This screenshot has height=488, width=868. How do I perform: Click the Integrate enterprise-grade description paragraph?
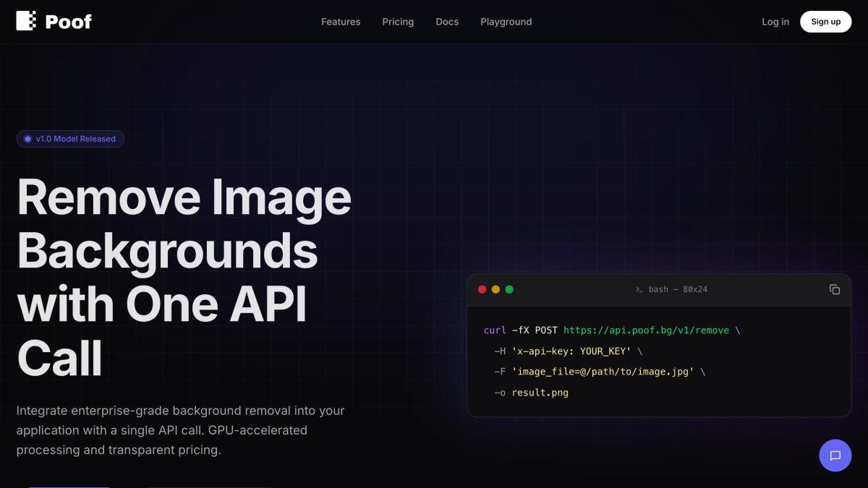coord(181,430)
